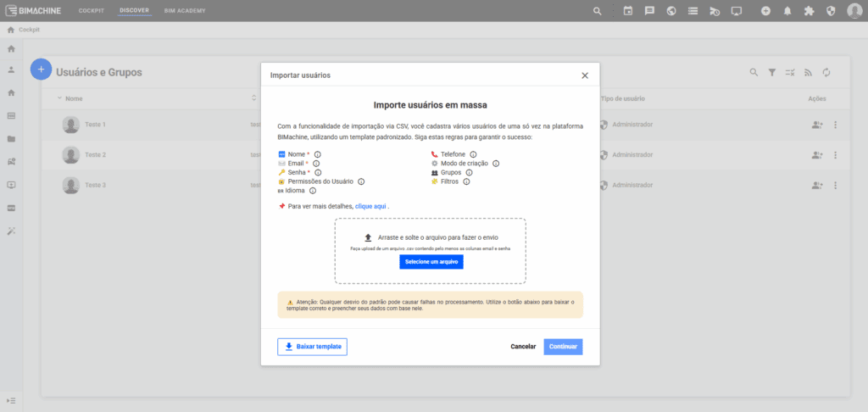Open the filter funnel icon above table
The height and width of the screenshot is (412, 868).
[772, 73]
